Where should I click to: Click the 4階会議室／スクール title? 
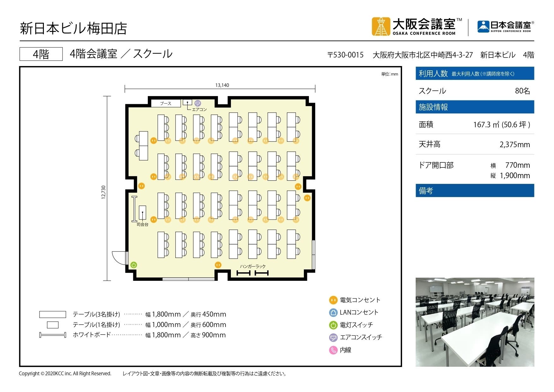pos(121,54)
